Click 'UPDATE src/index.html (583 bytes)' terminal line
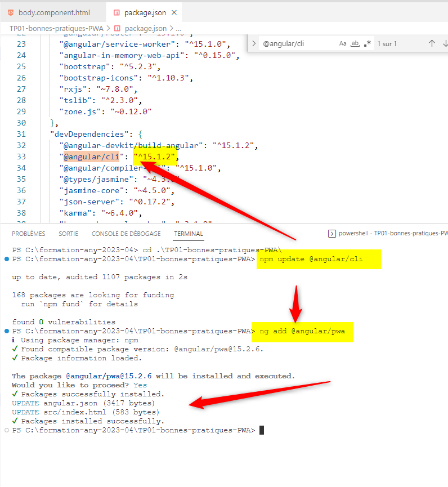This screenshot has width=448, height=487. tap(86, 412)
